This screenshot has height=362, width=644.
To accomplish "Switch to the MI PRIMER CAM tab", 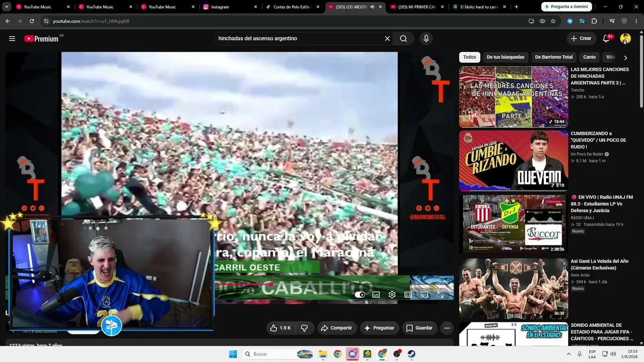I will tap(417, 7).
